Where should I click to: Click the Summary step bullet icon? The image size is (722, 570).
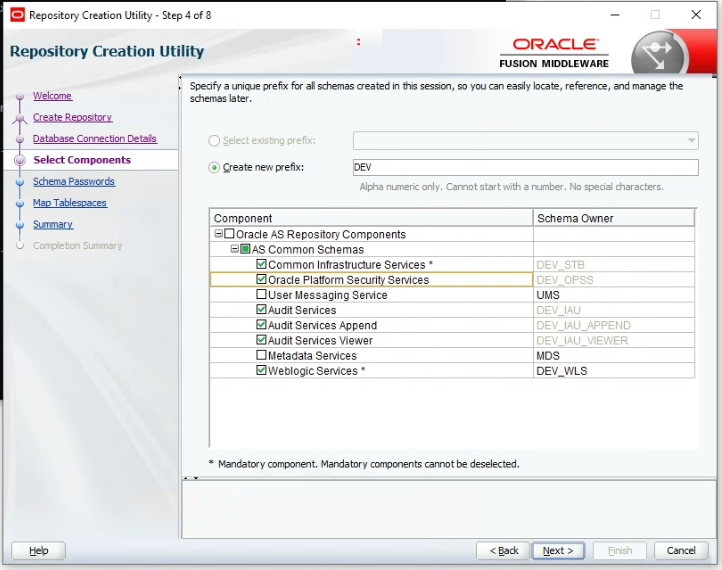(20, 225)
